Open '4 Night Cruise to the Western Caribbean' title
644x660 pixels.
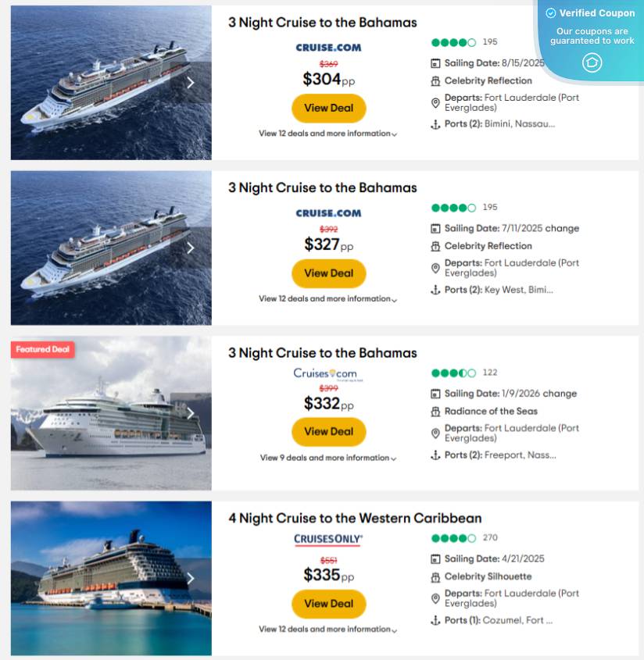(x=355, y=518)
